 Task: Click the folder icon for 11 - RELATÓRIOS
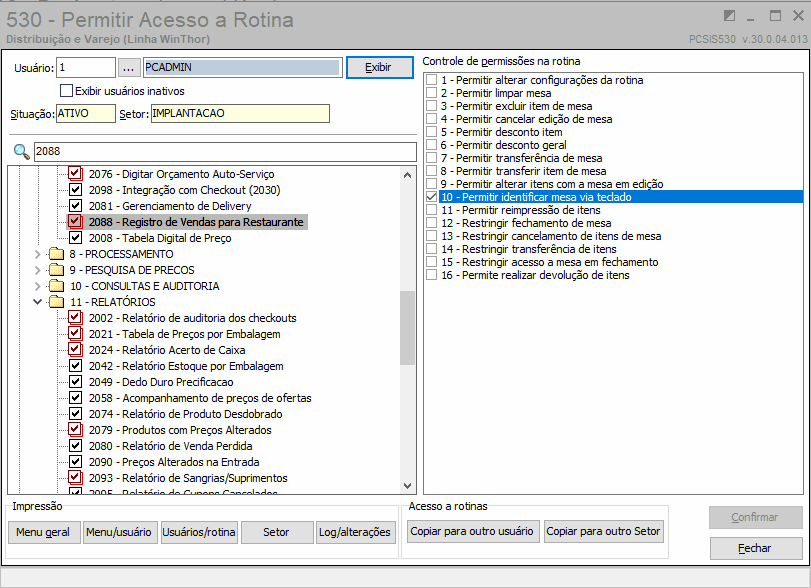click(x=56, y=302)
